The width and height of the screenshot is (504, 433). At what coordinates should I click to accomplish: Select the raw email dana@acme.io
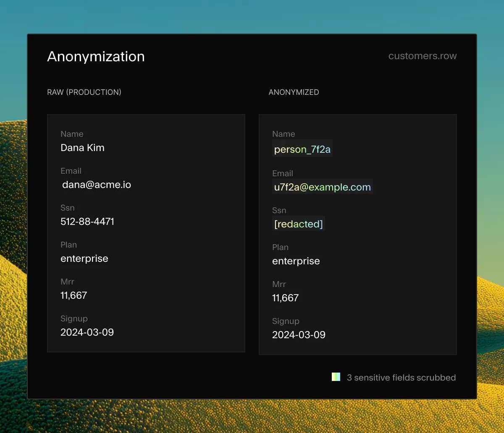click(97, 185)
